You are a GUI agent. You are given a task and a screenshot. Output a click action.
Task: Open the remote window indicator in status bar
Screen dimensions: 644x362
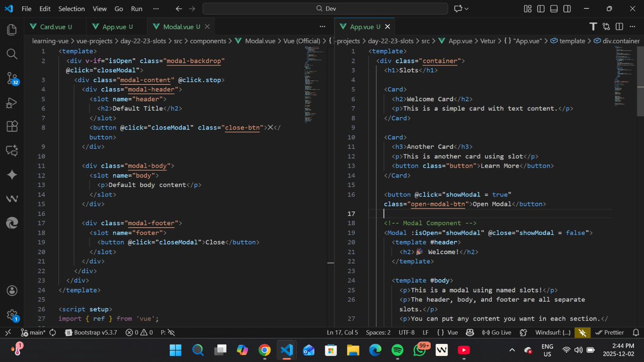point(8,333)
